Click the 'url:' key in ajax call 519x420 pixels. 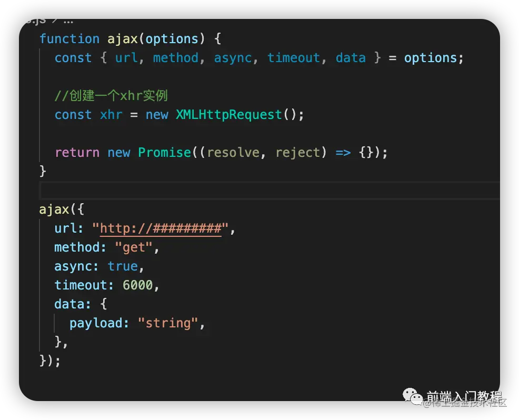point(69,228)
